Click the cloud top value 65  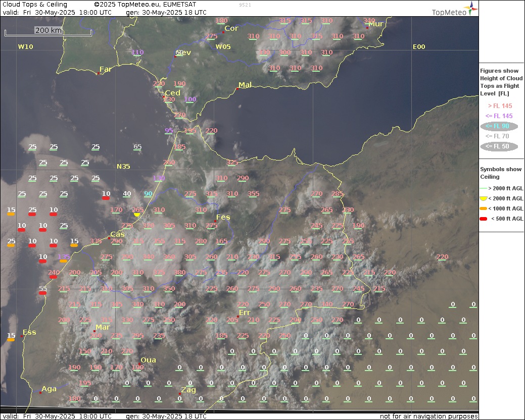pos(137,147)
